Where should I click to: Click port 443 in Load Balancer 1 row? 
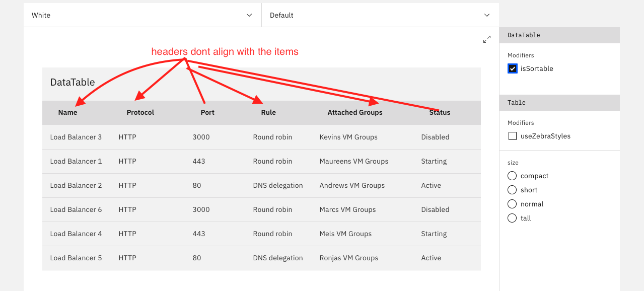tap(199, 161)
